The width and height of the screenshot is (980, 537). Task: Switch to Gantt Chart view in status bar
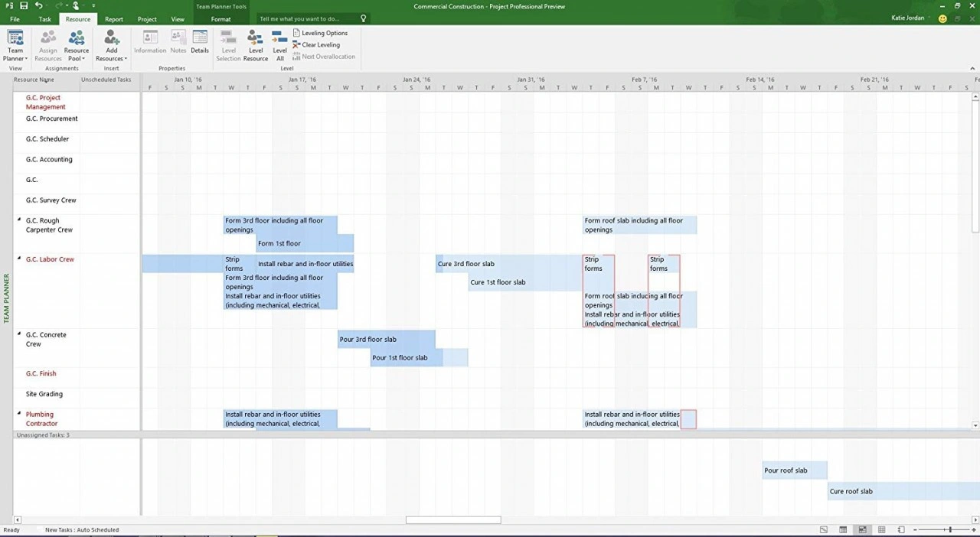(824, 529)
